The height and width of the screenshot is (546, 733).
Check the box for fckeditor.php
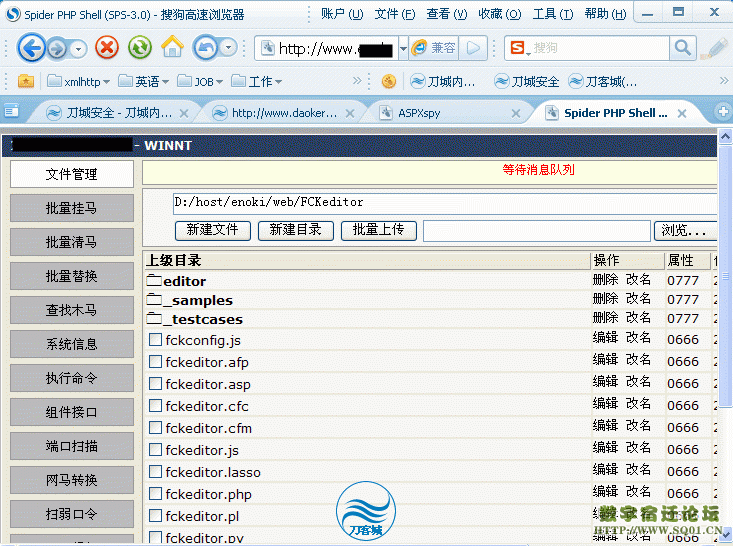click(155, 493)
